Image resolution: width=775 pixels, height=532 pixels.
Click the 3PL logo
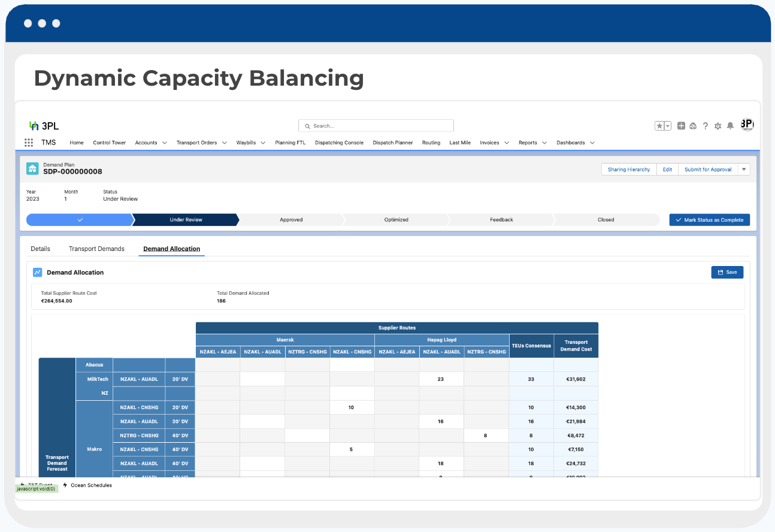(44, 126)
